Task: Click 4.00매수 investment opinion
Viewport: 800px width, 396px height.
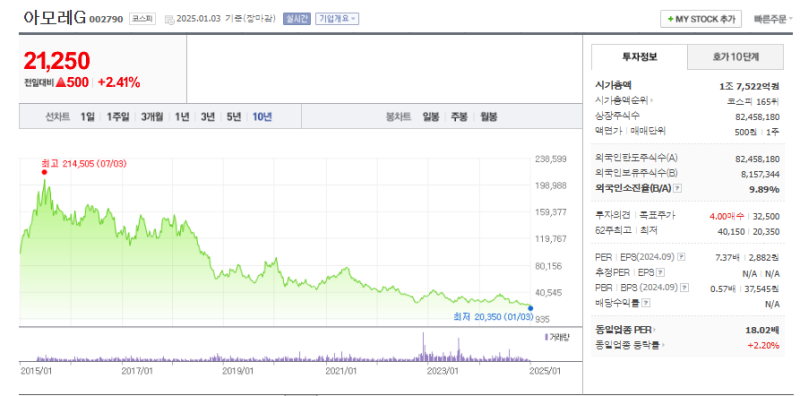Action: 727,216
